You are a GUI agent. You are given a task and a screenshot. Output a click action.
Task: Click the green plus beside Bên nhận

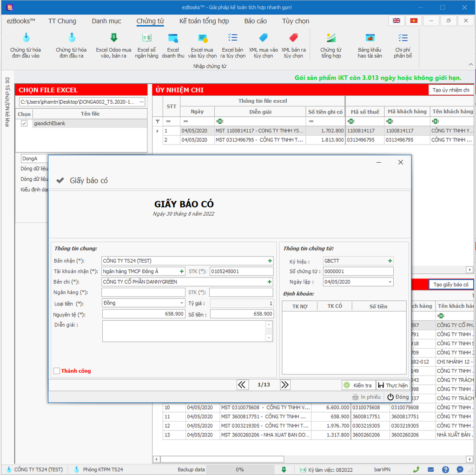pyautogui.click(x=270, y=261)
